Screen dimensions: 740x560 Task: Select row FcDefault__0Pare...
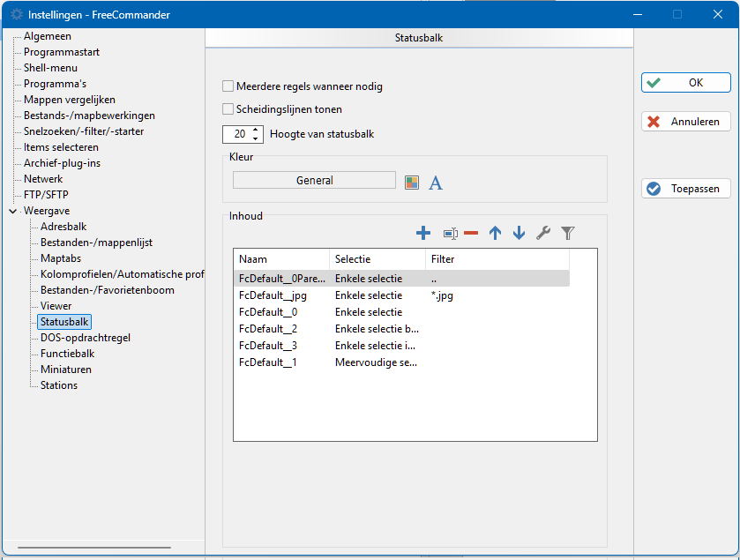coord(401,279)
